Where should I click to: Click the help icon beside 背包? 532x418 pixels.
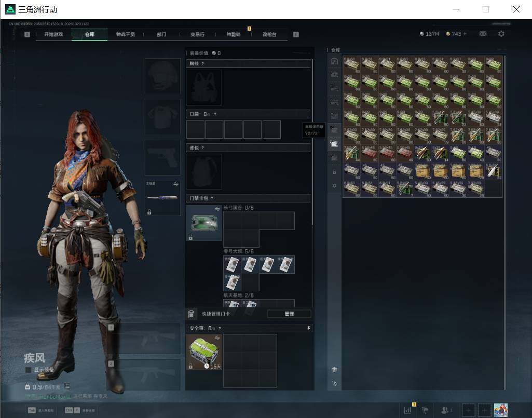[203, 147]
